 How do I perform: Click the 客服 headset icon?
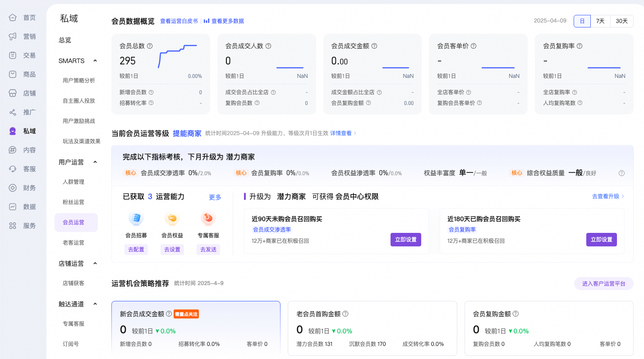pyautogui.click(x=13, y=169)
